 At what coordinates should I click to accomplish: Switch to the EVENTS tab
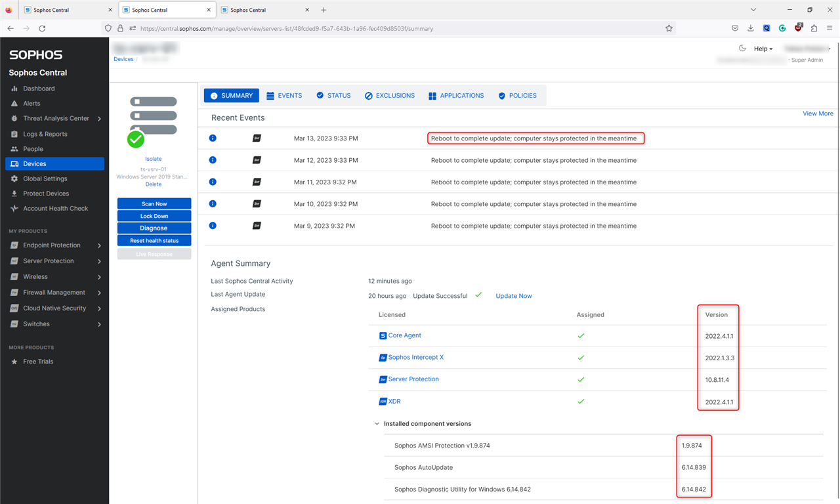(284, 96)
